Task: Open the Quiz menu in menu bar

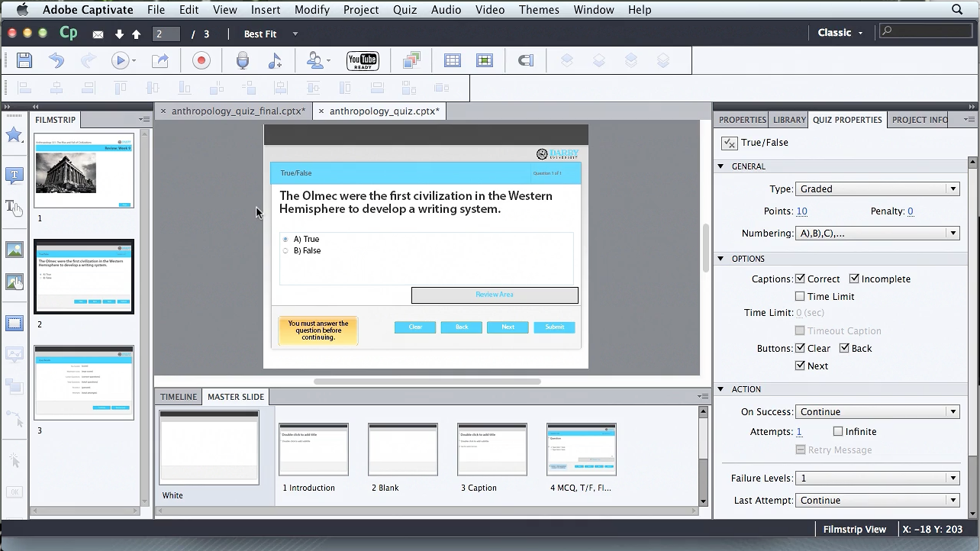Action: point(405,10)
